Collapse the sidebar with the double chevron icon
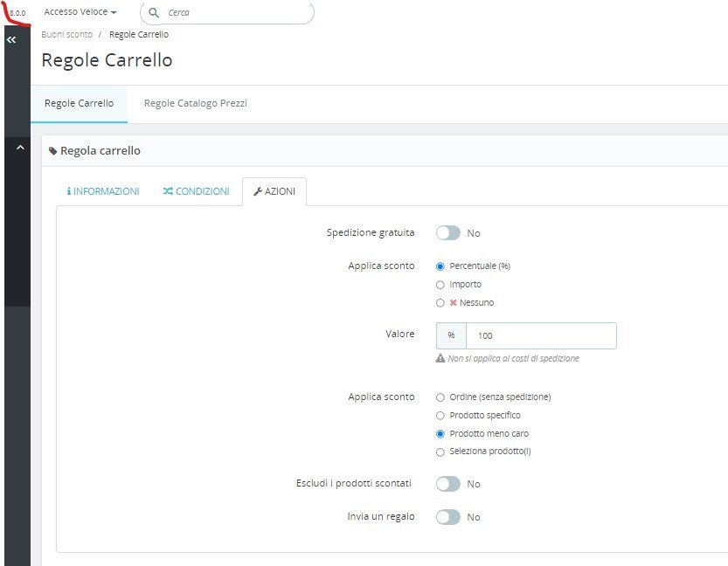 tap(11, 40)
